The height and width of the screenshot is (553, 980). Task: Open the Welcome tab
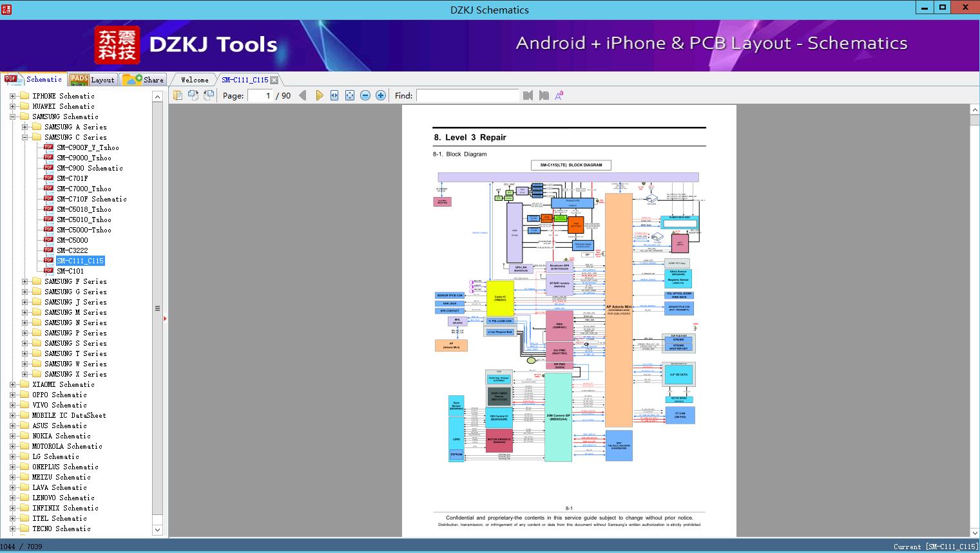tap(195, 80)
